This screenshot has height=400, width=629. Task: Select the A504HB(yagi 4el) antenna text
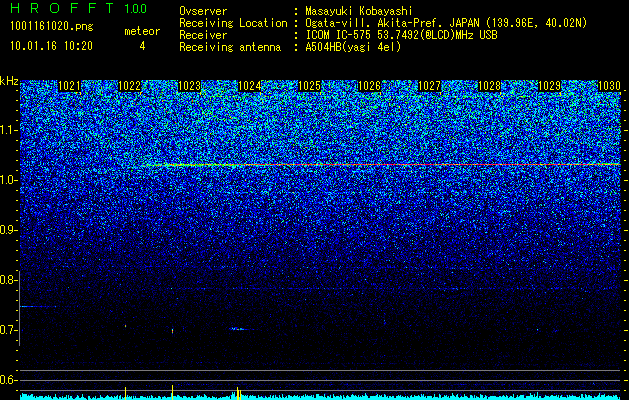pyautogui.click(x=353, y=47)
